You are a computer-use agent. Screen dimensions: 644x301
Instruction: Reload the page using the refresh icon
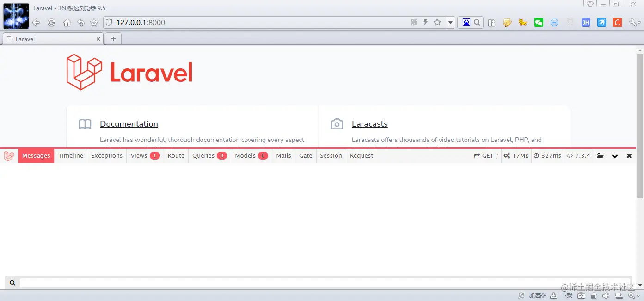(x=52, y=23)
